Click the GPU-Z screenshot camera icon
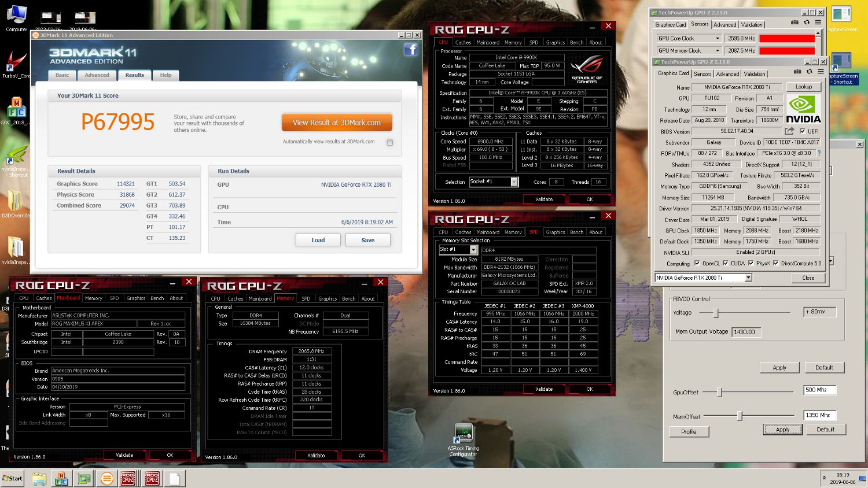This screenshot has height=488, width=868. click(797, 72)
